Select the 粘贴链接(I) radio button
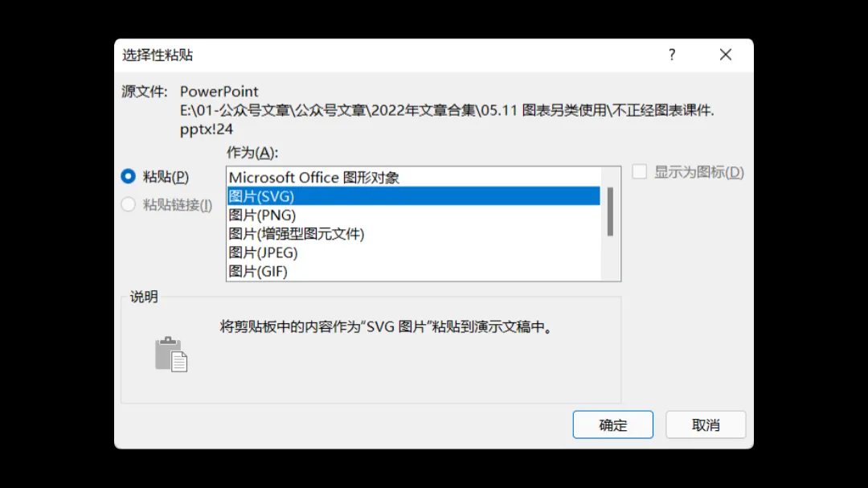This screenshot has width=868, height=488. click(x=128, y=204)
